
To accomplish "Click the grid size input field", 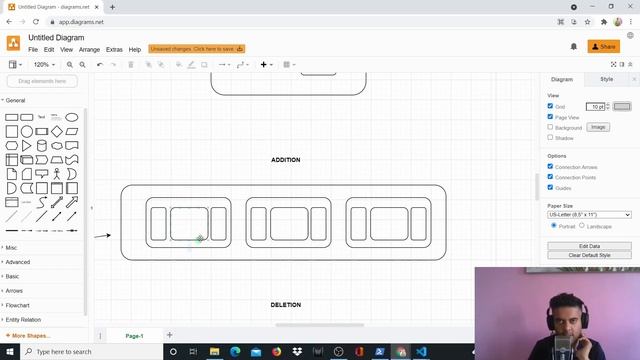I will click(595, 107).
